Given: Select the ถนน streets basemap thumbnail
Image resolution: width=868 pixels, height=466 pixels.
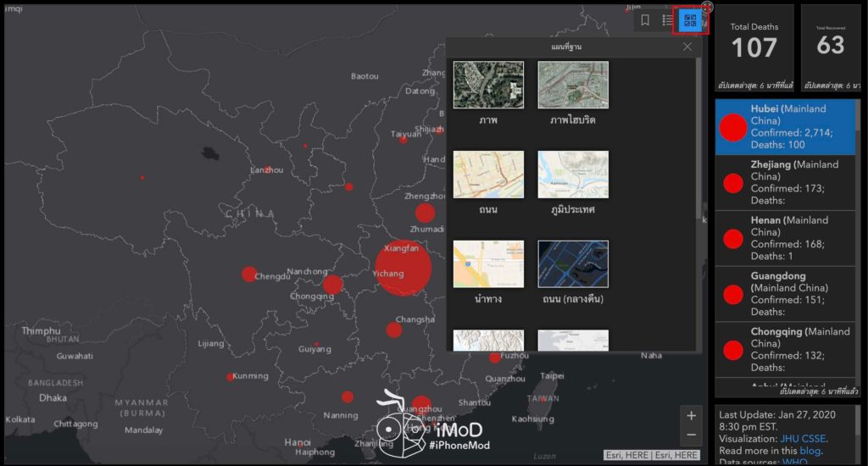Looking at the screenshot, I should tap(488, 175).
